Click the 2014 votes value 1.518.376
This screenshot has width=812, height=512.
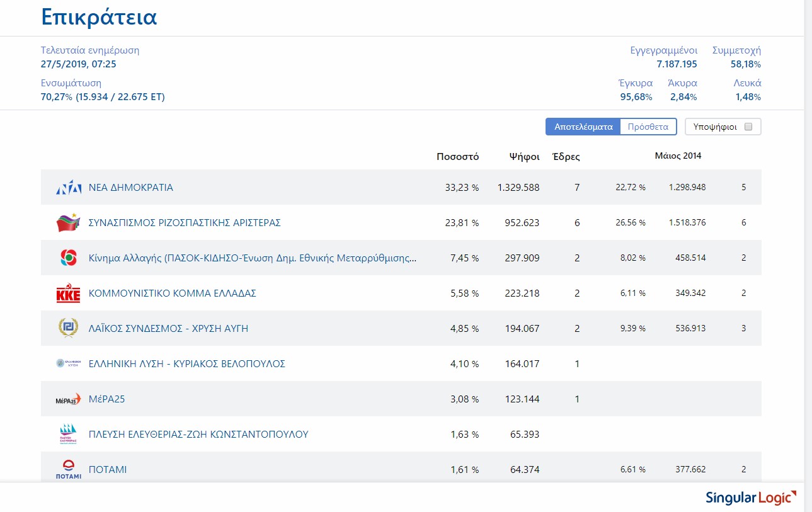pyautogui.click(x=686, y=223)
